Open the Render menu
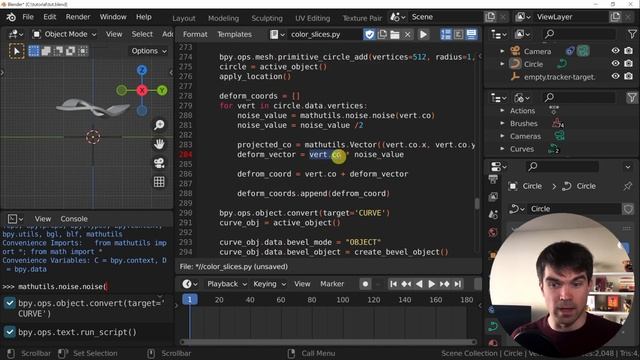 (78, 17)
